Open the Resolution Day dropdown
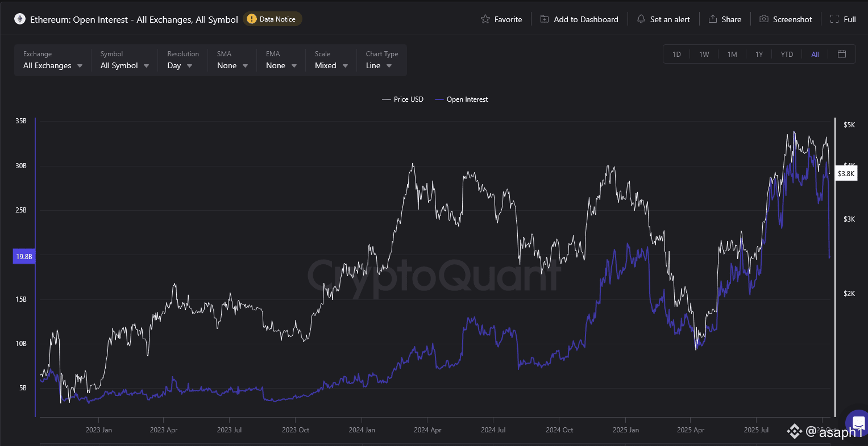Viewport: 868px width, 446px height. [x=180, y=65]
